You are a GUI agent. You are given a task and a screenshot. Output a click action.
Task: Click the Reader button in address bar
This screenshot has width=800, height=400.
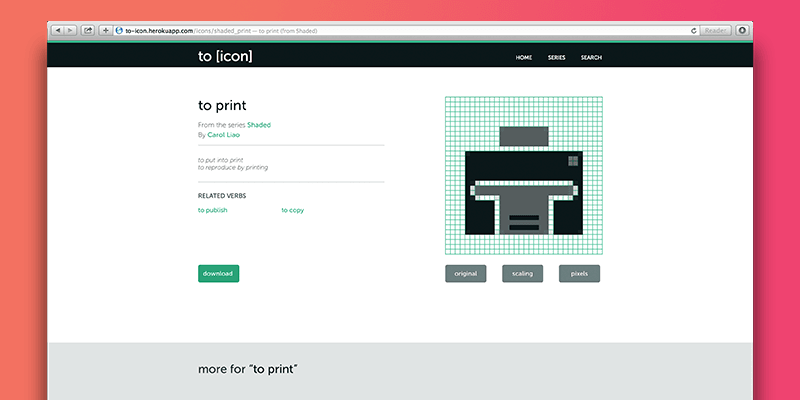point(715,31)
